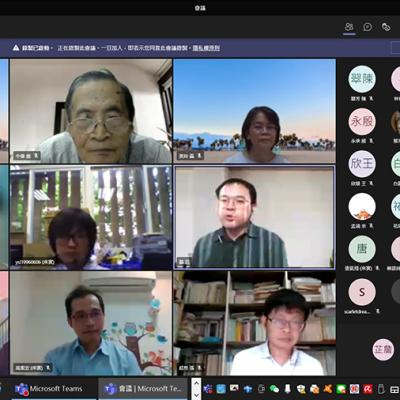
Task: Select the highlighted active speaker video tile
Action: (255, 217)
